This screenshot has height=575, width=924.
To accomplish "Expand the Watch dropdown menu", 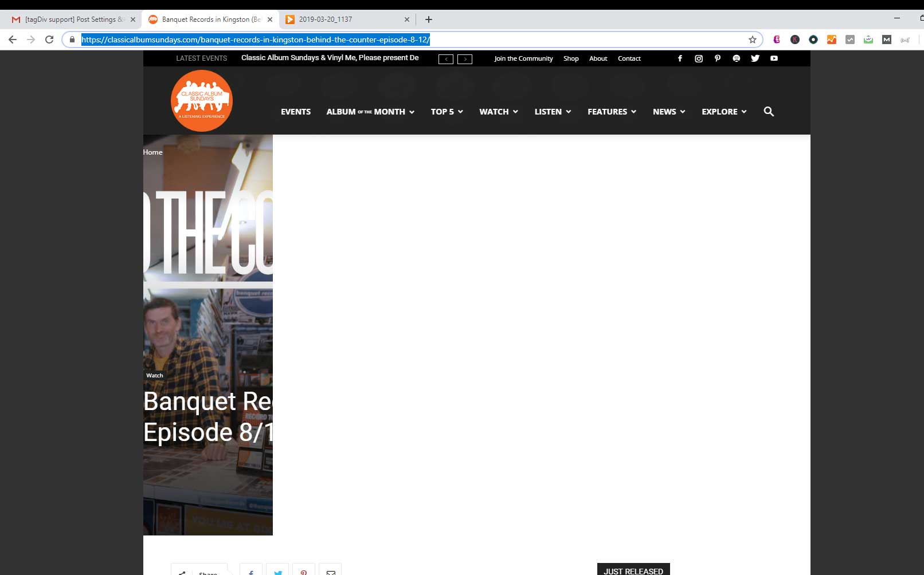I will (499, 112).
